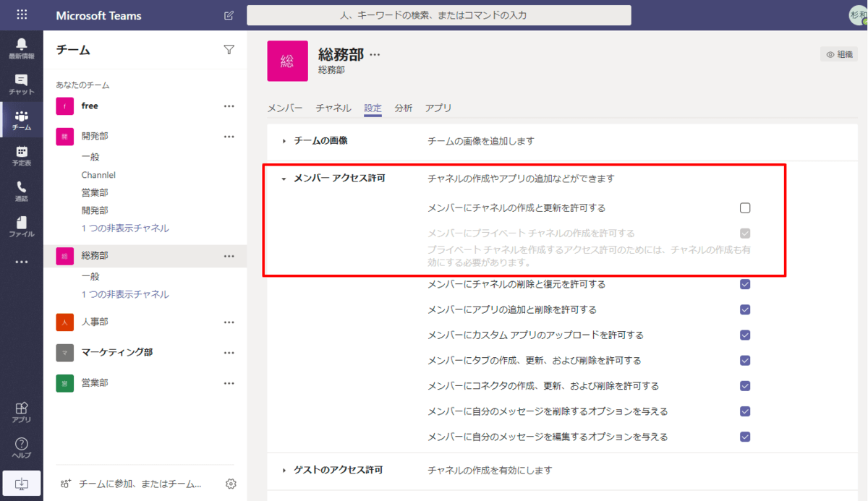Viewport: 868px width, 501px height.
Task: Click the search and command input box
Action: pyautogui.click(x=438, y=15)
